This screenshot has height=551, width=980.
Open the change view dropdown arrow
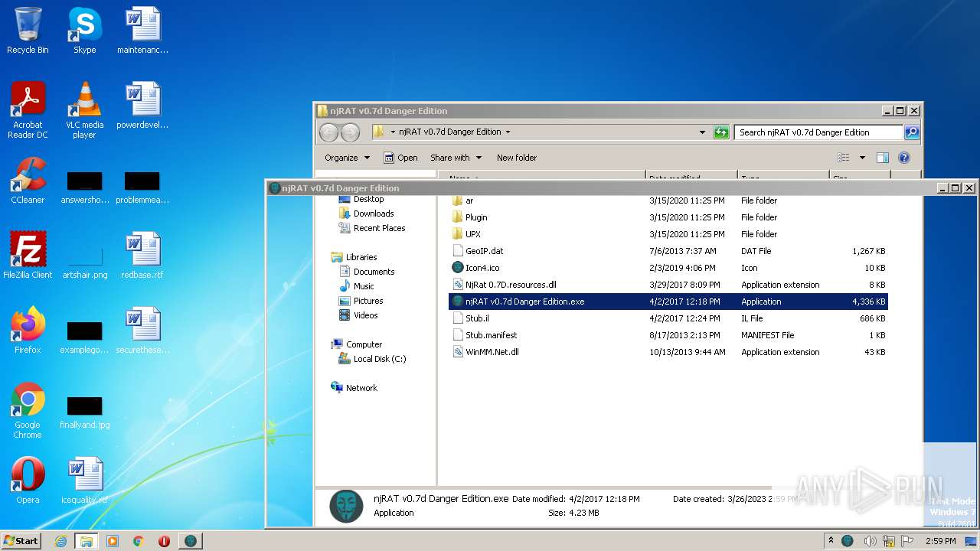(x=862, y=158)
